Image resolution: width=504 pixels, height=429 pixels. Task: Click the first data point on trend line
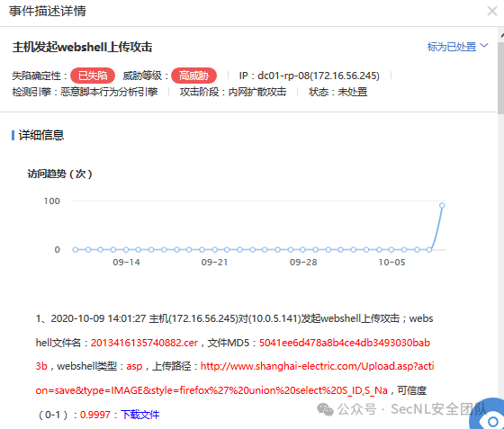(76, 249)
